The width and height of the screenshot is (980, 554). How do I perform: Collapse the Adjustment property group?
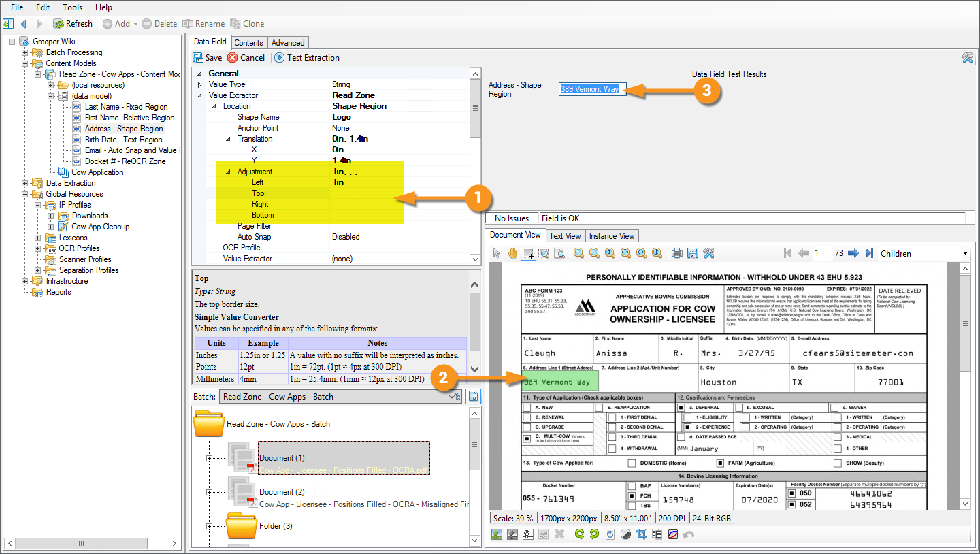tap(228, 172)
